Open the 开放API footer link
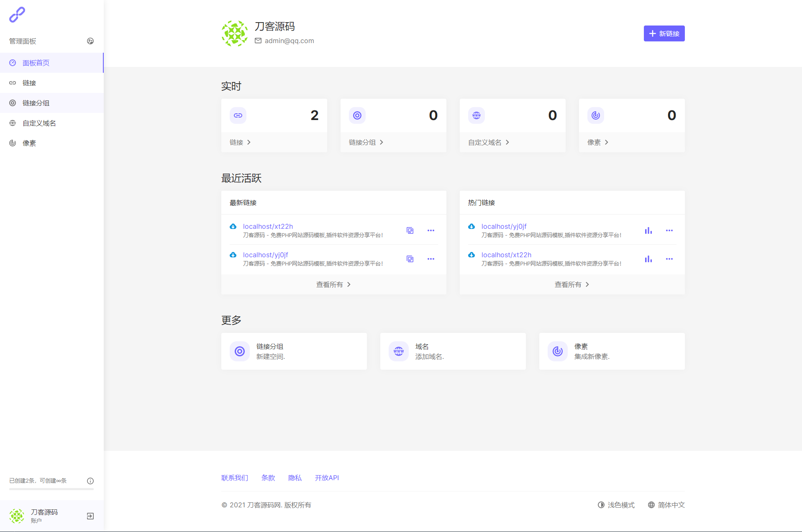The width and height of the screenshot is (802, 532). tap(327, 478)
